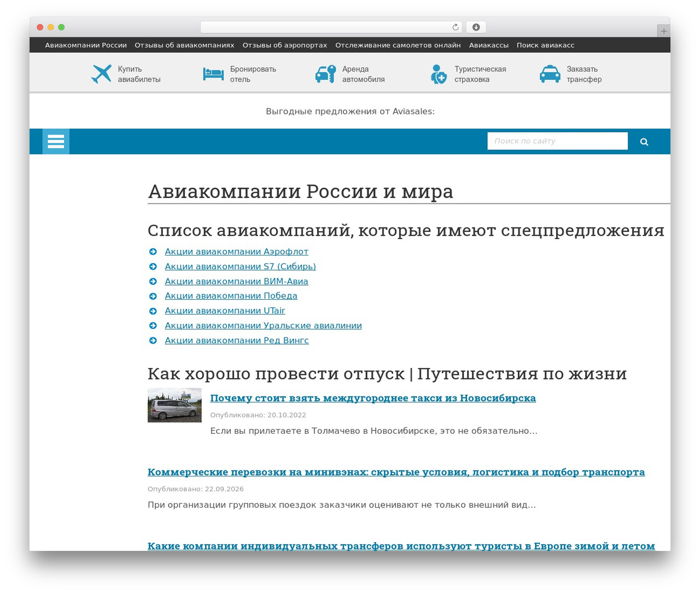Click the magnifier search button
The width and height of the screenshot is (700, 593).
coord(644,142)
